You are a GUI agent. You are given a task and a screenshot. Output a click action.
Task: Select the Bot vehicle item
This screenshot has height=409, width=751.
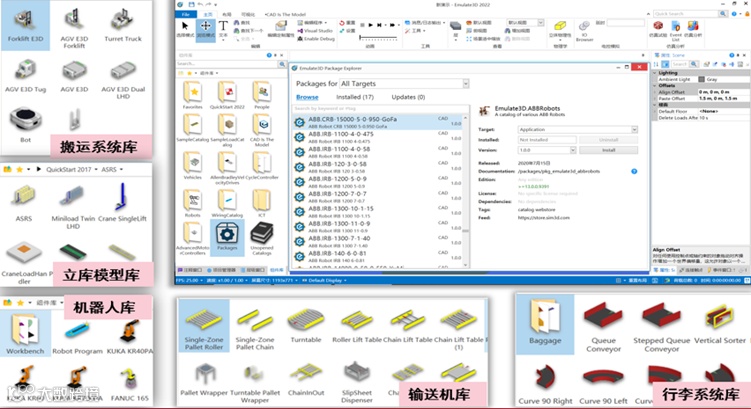25,125
